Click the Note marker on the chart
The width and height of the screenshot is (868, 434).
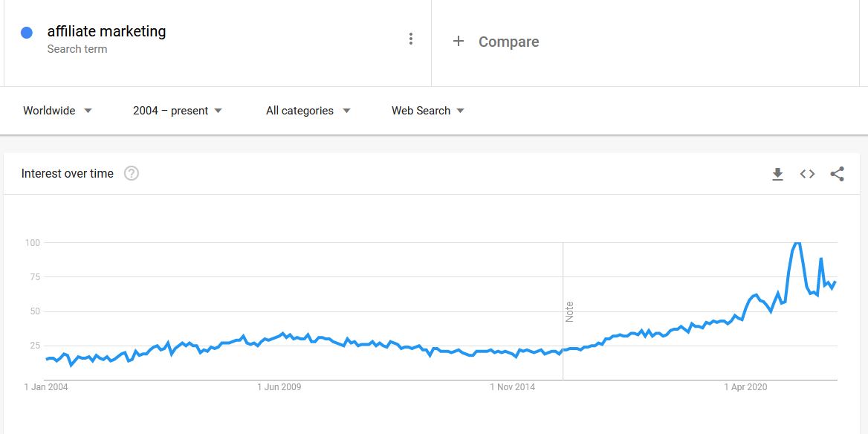(569, 311)
